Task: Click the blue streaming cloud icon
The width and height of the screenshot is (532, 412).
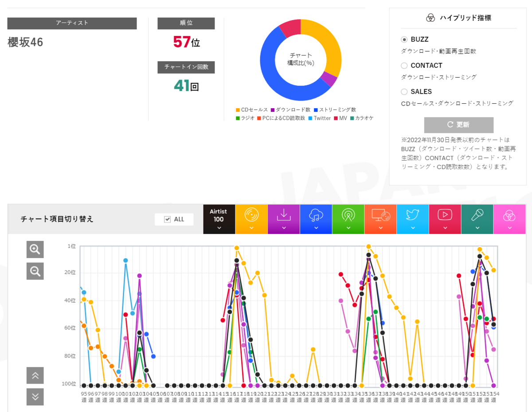Action: (x=316, y=215)
